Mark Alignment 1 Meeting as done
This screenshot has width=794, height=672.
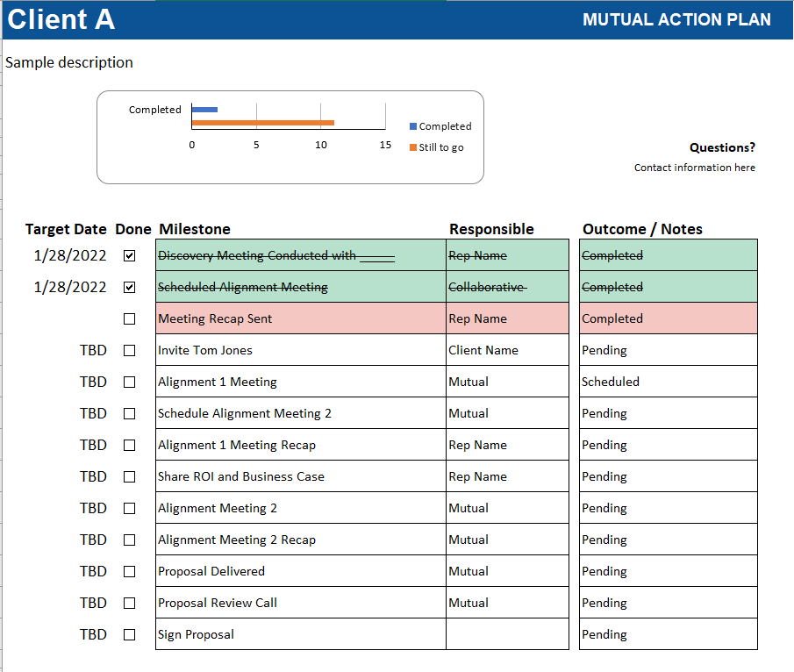click(x=130, y=382)
